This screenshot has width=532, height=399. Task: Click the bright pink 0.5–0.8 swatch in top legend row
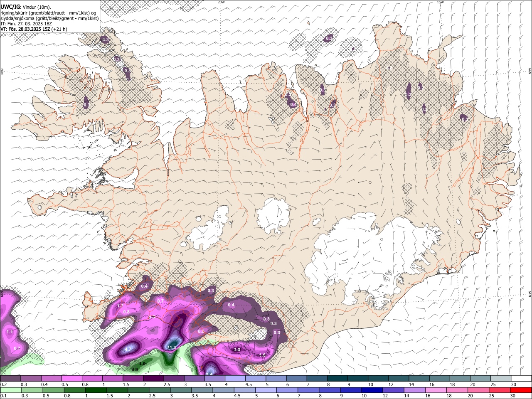pos(71,379)
